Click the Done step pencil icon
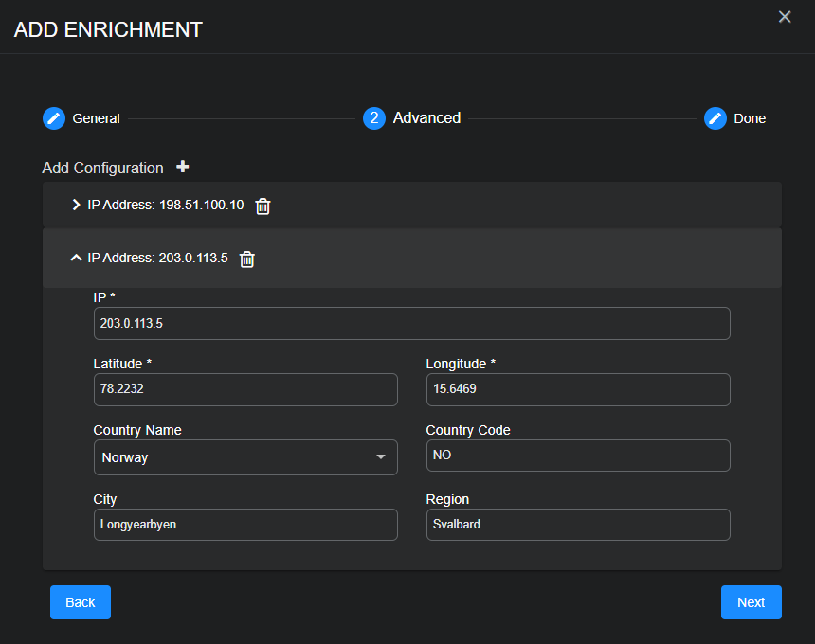This screenshot has width=815, height=644. pos(715,118)
